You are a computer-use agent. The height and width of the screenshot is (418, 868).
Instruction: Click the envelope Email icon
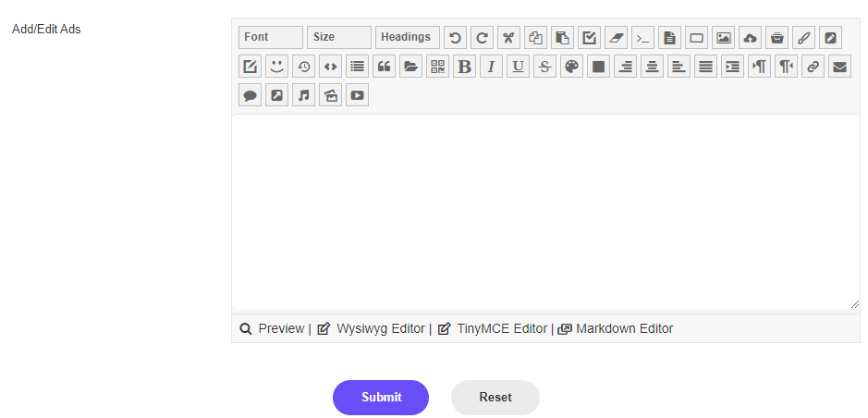click(x=840, y=67)
